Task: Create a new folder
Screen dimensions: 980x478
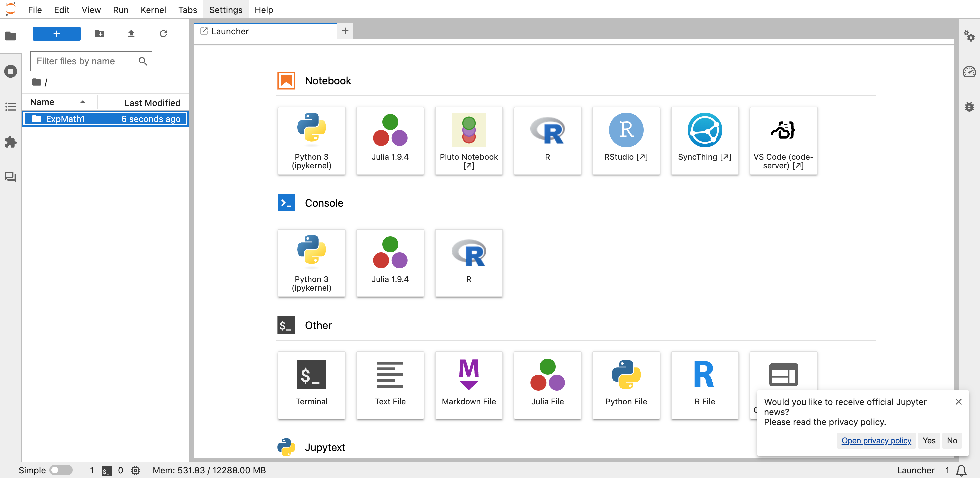Action: [x=99, y=33]
